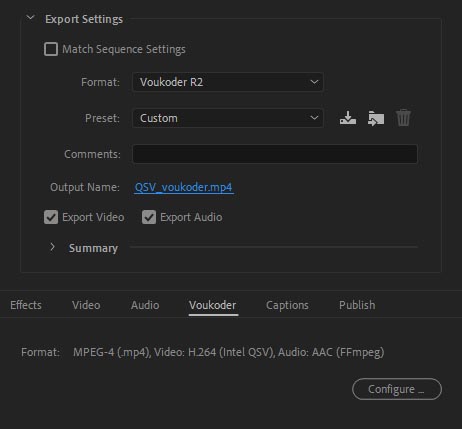Delete preset using trash icon
The height and width of the screenshot is (429, 462).
coord(403,118)
